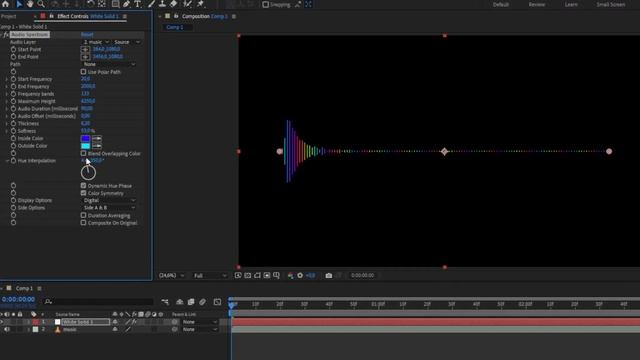The height and width of the screenshot is (360, 640).
Task: Select the Pan Behind anchor point tool
Action: pos(102,4)
